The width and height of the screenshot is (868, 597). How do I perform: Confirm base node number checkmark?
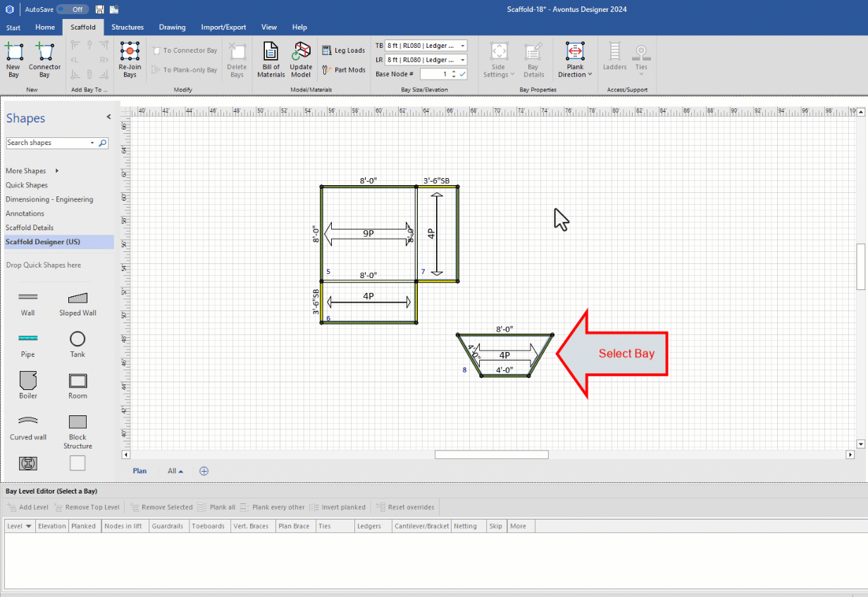click(463, 74)
